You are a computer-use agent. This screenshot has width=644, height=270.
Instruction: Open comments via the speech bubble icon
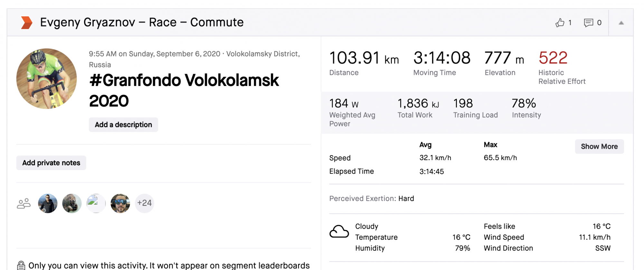click(x=588, y=23)
